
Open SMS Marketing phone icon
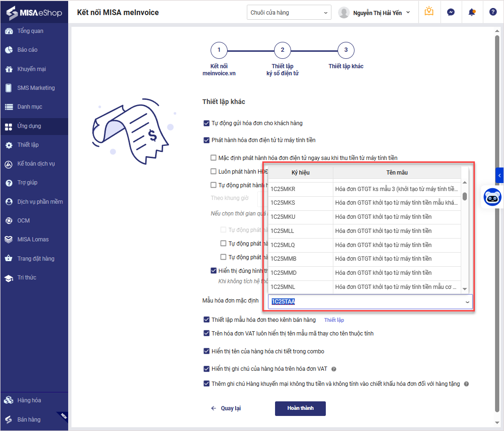9,88
